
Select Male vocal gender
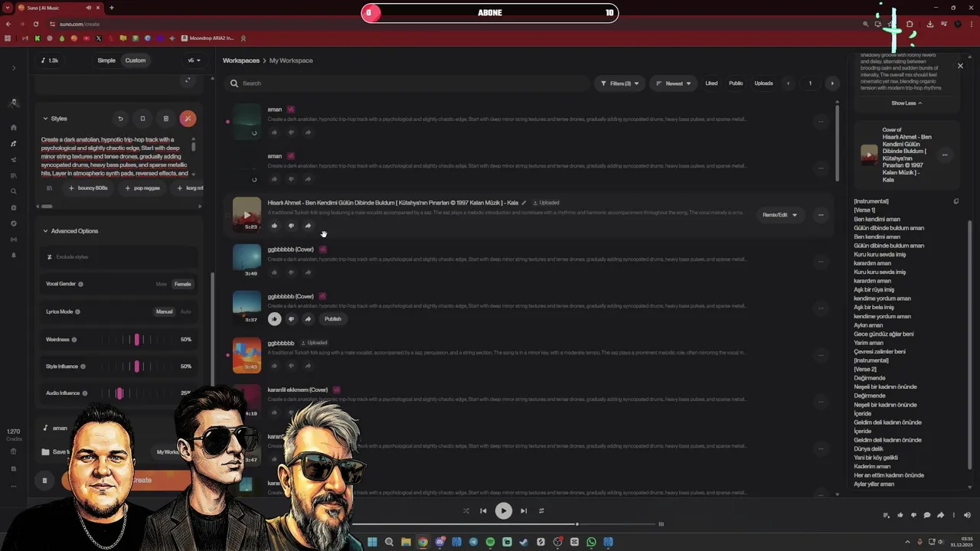[161, 284]
